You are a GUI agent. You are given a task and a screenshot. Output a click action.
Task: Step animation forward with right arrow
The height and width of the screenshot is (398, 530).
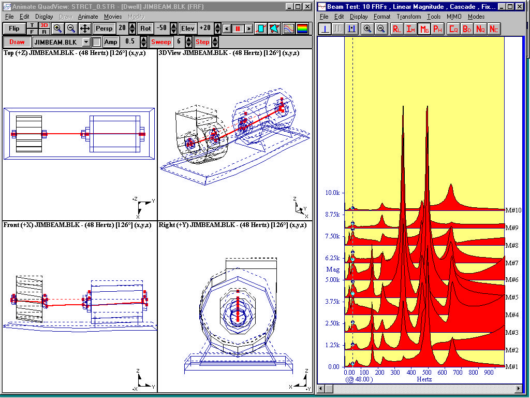tap(249, 29)
